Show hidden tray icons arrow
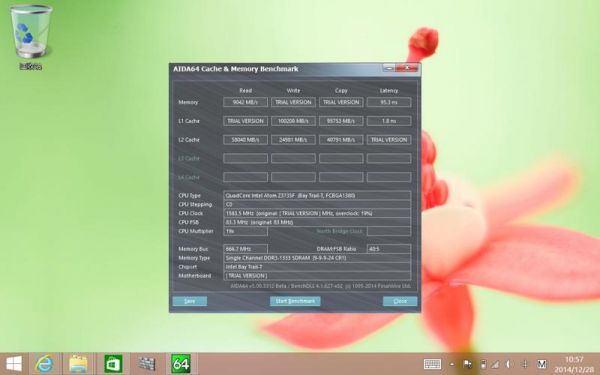 [452, 365]
